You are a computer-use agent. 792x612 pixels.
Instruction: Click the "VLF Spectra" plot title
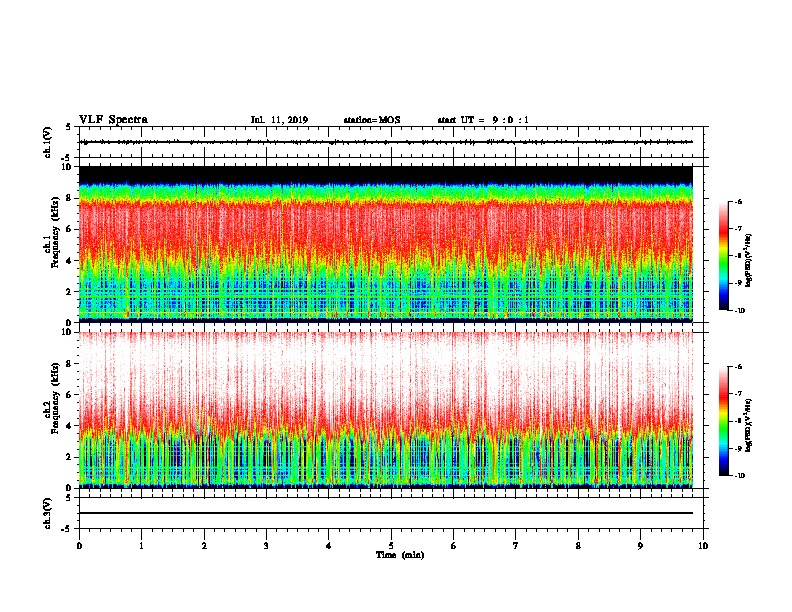113,120
